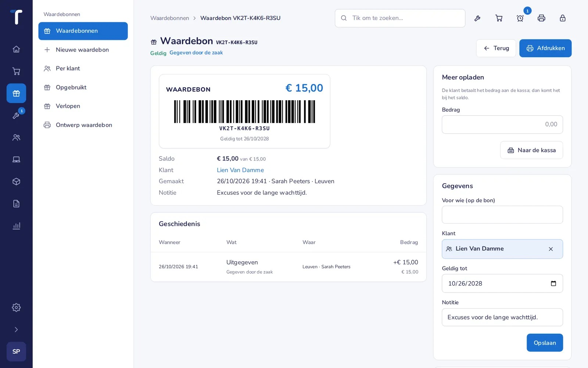Click the Terug button

[496, 48]
